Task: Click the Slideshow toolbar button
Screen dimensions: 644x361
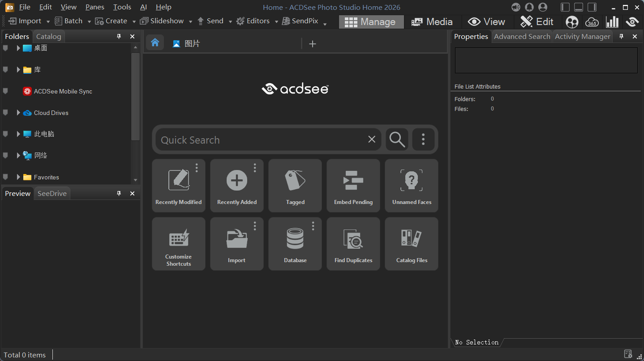Action: click(162, 21)
